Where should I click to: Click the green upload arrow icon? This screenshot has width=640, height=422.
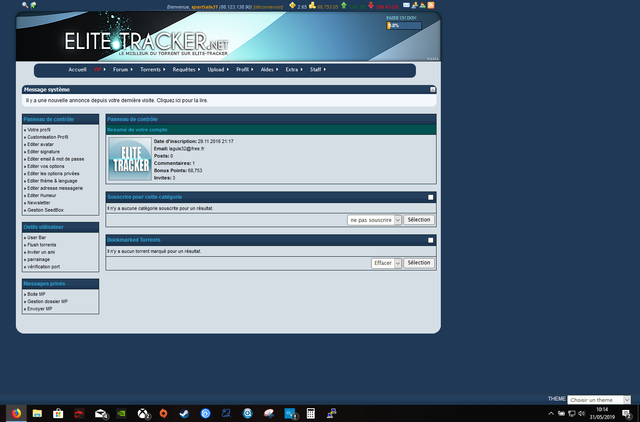pyautogui.click(x=344, y=5)
